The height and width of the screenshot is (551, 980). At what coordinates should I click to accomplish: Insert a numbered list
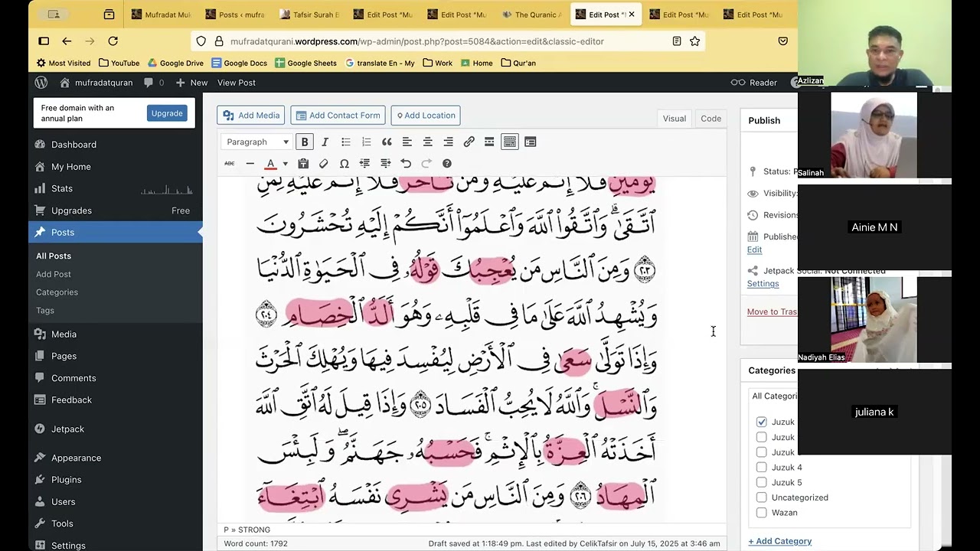pos(366,142)
